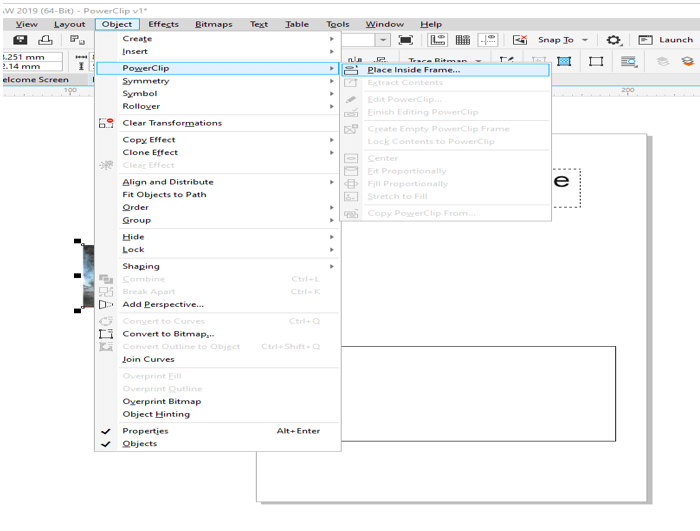This screenshot has height=531, width=700.
Task: Expand the Symbol submenu
Action: click(x=218, y=94)
